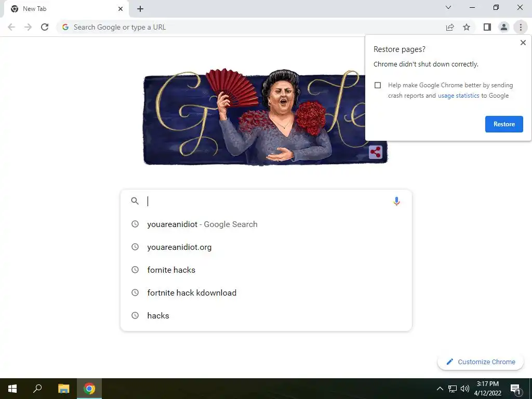The image size is (532, 399).
Task: Start voice search with microphone icon
Action: click(x=396, y=201)
